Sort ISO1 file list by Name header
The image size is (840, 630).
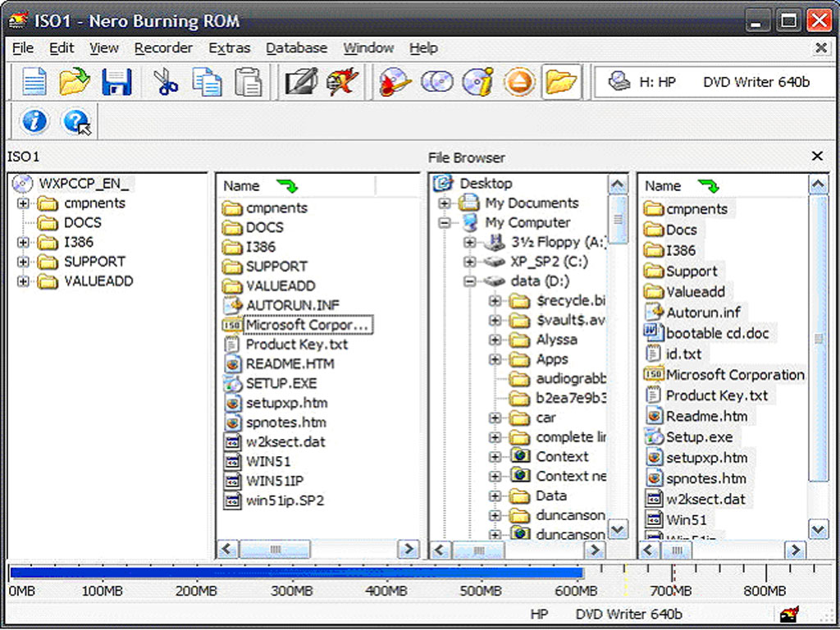[296, 186]
